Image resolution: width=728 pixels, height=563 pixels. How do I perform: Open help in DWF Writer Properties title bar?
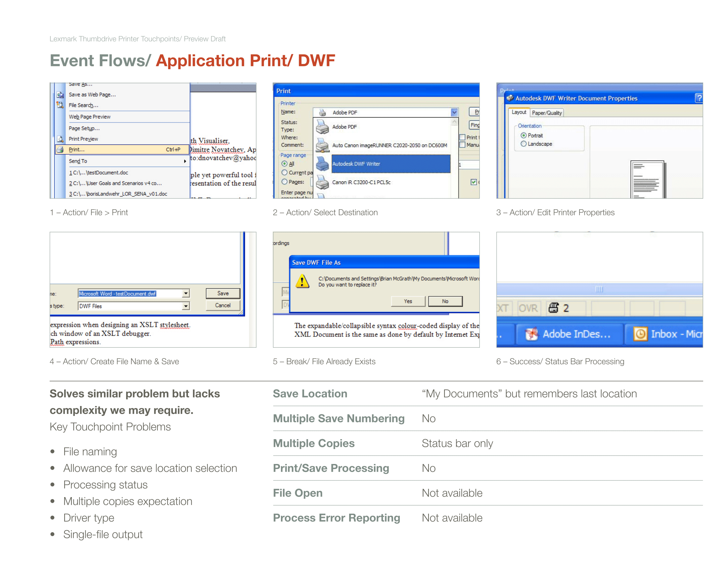699,98
